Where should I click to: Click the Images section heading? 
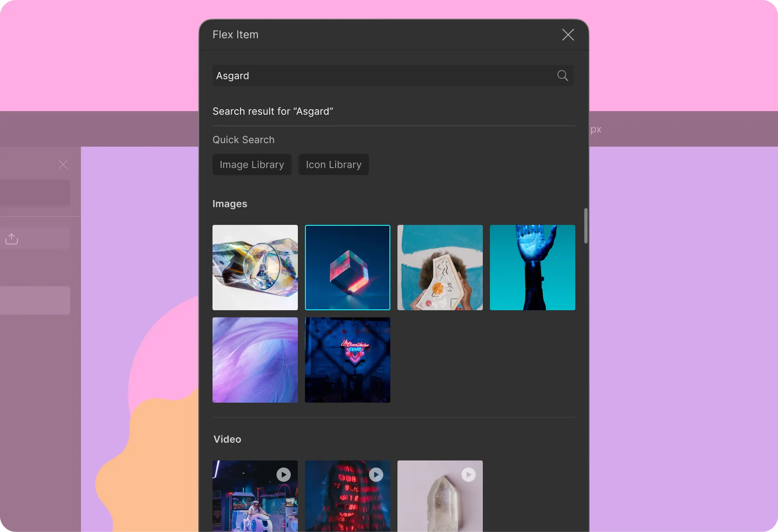click(x=230, y=204)
